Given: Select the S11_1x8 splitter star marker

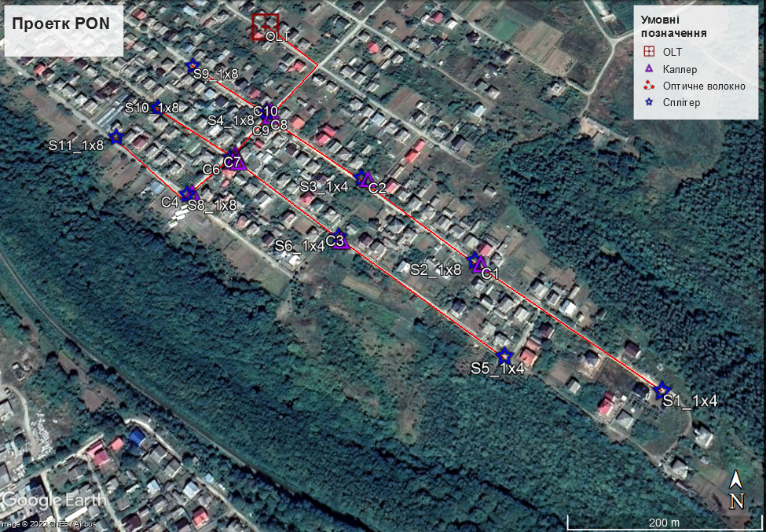Looking at the screenshot, I should pos(116,137).
